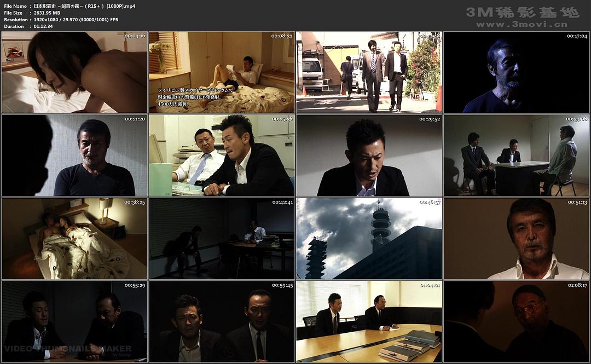Open the office desk thumbnail at 00:25:36

[222, 155]
